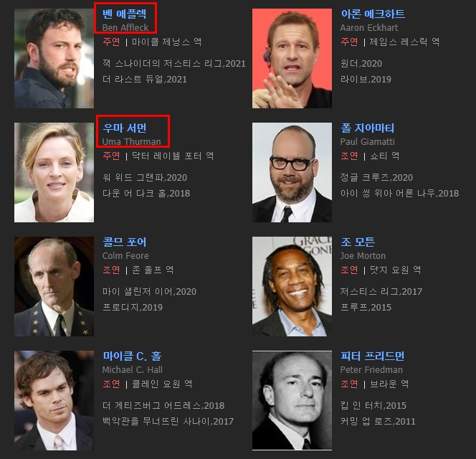Open the 잭 스나이더의 저스티스 리그,2021 film
Screen dimensions: 476x459
[x=174, y=64]
